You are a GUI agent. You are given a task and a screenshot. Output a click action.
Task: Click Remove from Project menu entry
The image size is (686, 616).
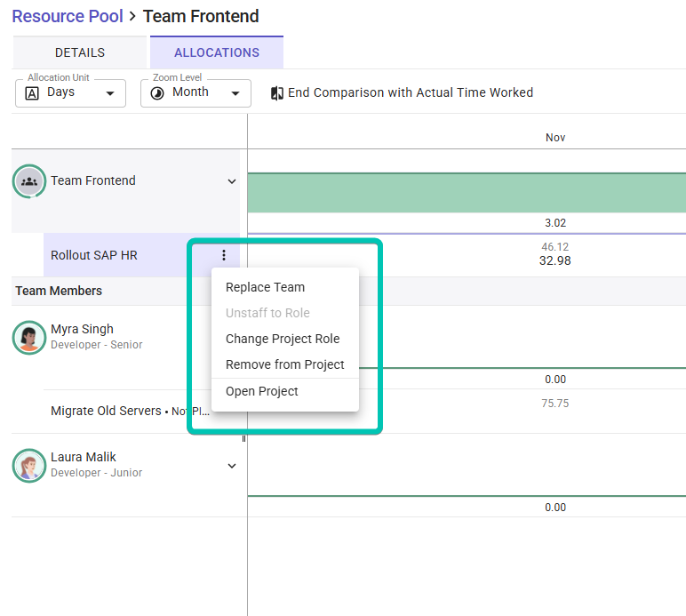point(285,364)
